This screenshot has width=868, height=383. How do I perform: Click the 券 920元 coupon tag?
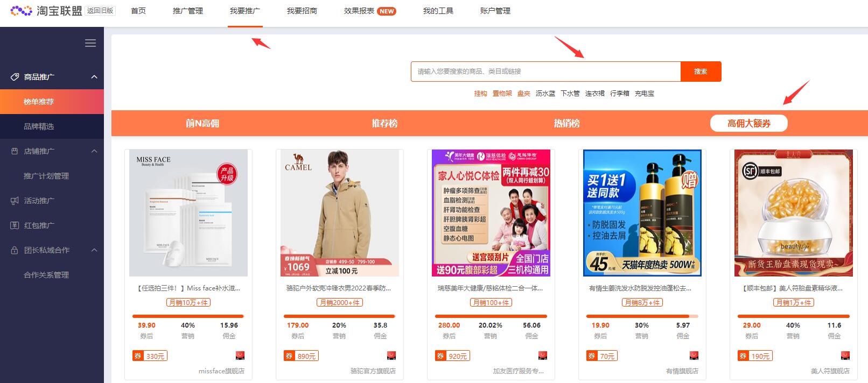(x=452, y=356)
